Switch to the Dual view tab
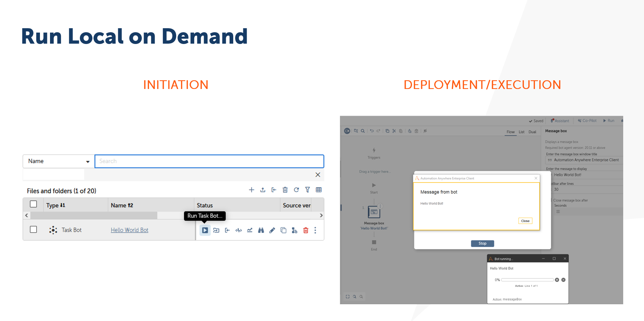This screenshot has width=644, height=321. tap(532, 132)
